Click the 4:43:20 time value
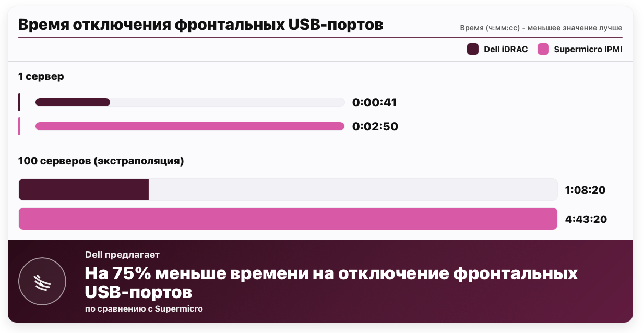644x333 pixels. click(x=586, y=219)
